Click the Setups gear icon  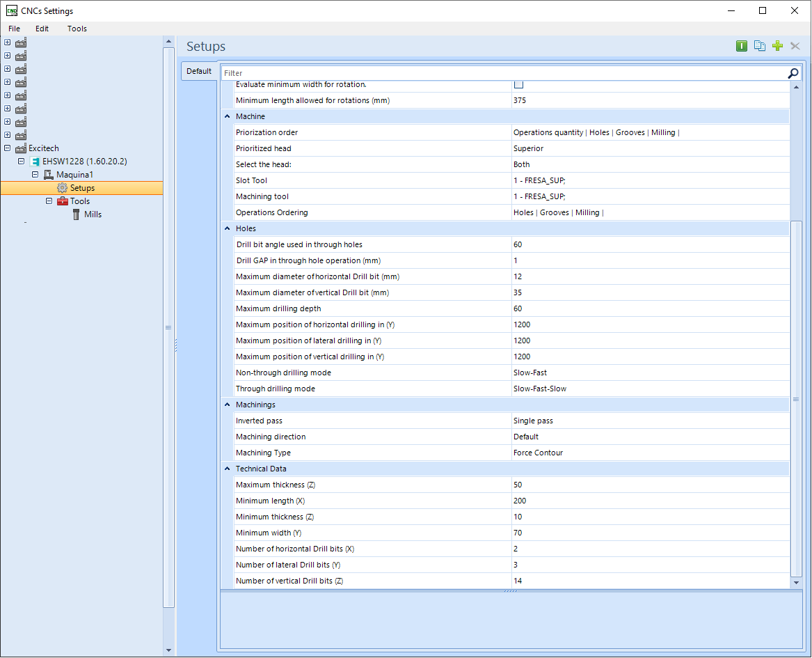pos(62,187)
